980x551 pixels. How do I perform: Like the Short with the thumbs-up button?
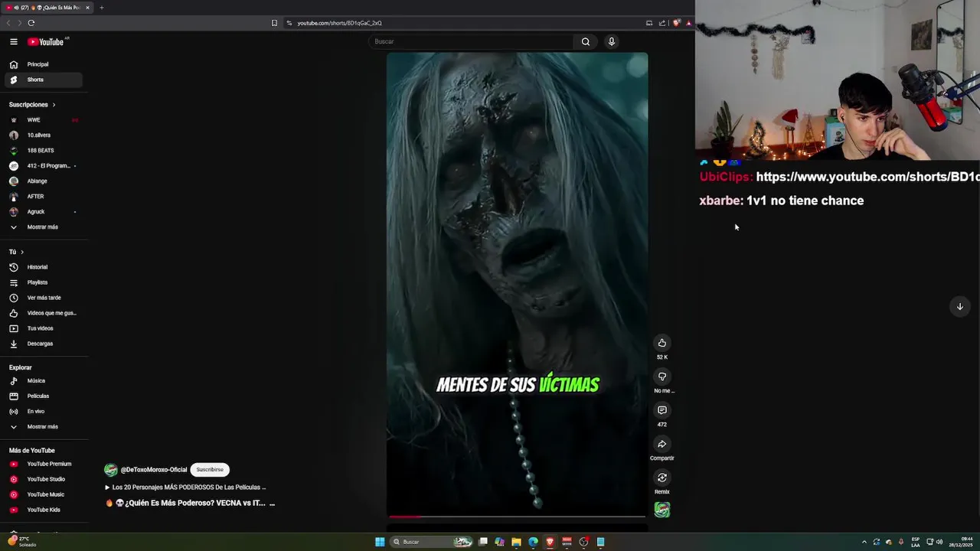click(x=662, y=343)
